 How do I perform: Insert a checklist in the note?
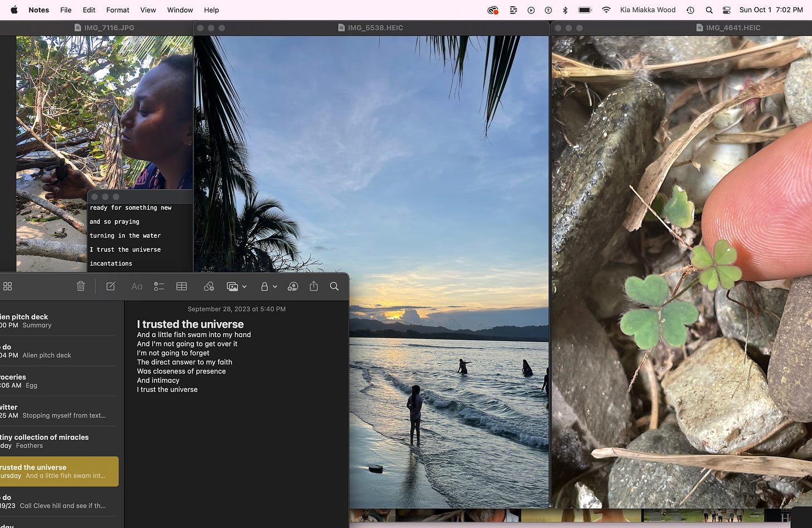(x=159, y=286)
